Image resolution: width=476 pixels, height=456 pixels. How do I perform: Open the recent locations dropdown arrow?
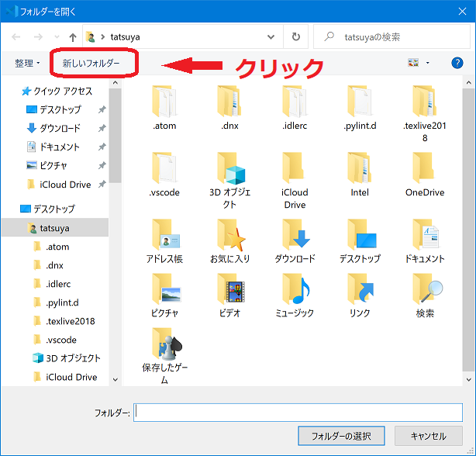tap(57, 37)
